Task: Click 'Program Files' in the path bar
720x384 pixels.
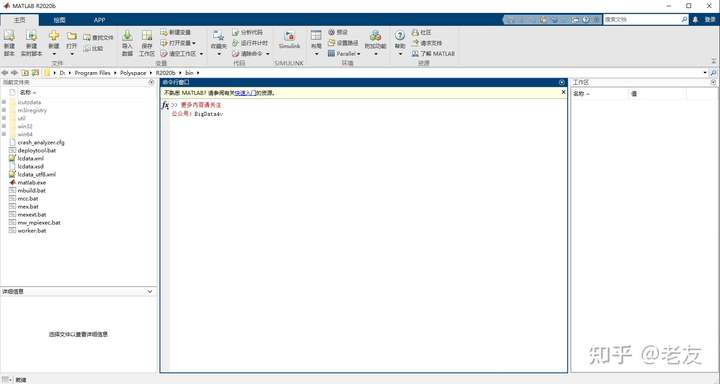Action: tap(92, 73)
